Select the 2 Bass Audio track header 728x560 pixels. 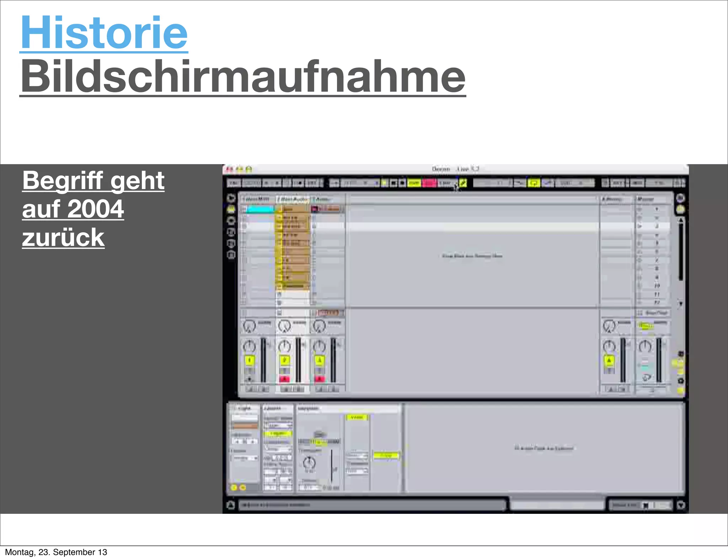[x=293, y=199]
